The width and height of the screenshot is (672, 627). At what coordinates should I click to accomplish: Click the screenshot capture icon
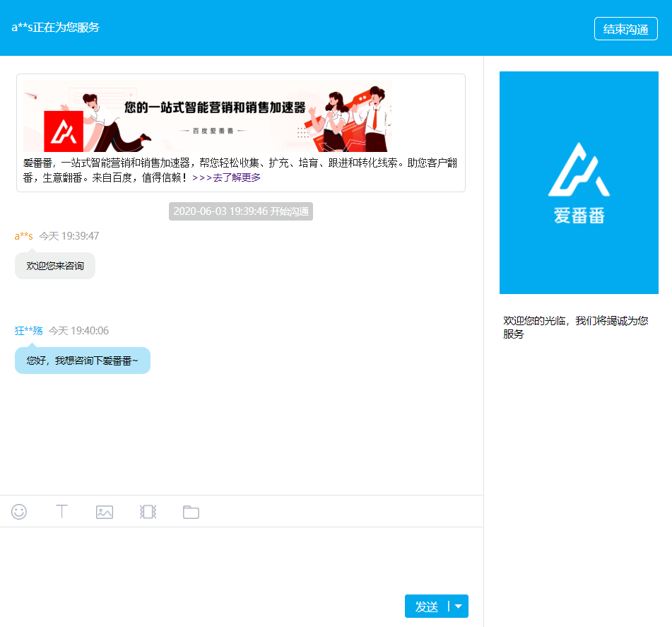pyautogui.click(x=148, y=512)
